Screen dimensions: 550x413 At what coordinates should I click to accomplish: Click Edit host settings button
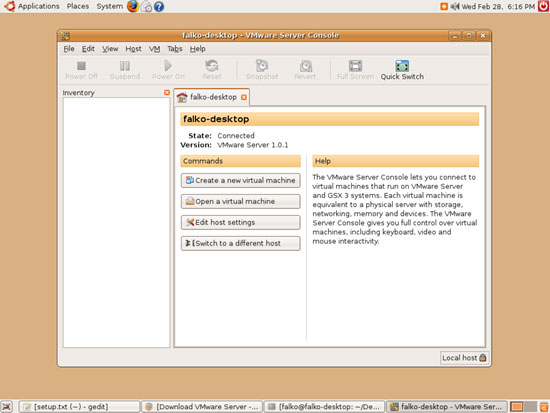pyautogui.click(x=241, y=222)
